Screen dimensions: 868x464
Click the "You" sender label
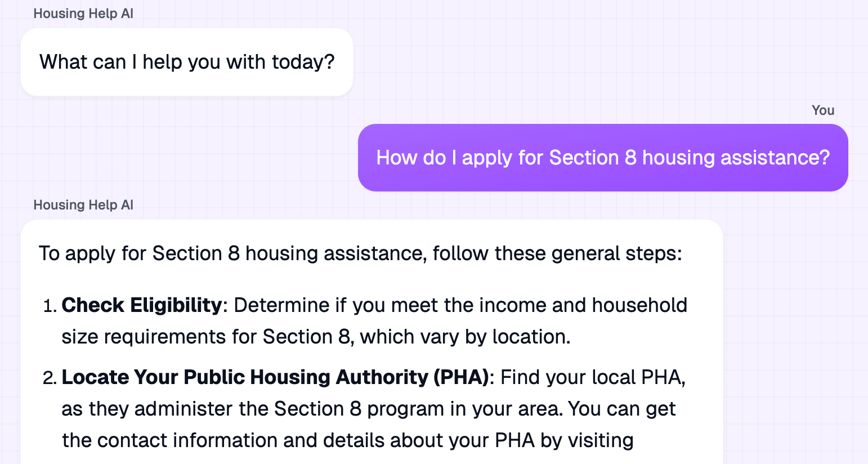[x=822, y=110]
